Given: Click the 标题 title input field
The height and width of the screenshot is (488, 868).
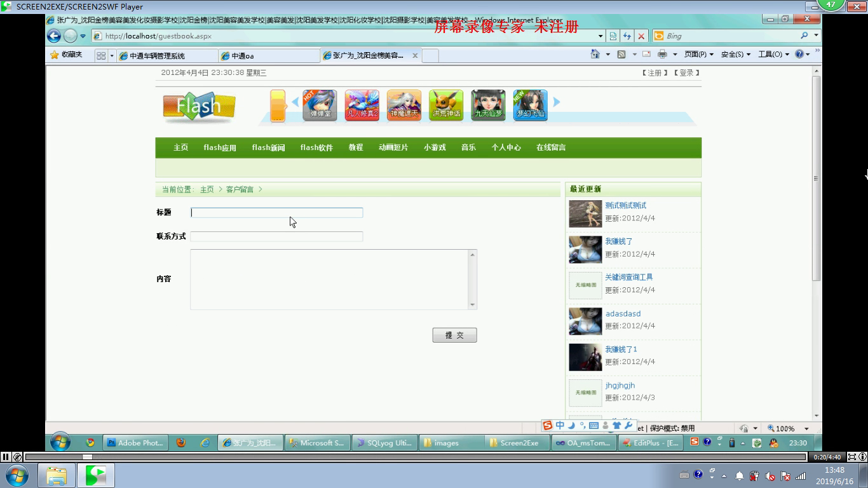Looking at the screenshot, I should pos(277,212).
